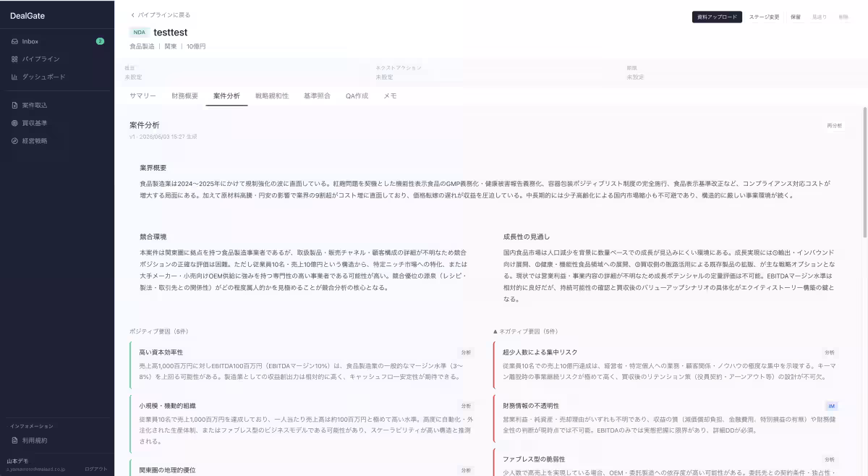Click the 見送り button
Screen dimensions: 868x476
click(819, 17)
